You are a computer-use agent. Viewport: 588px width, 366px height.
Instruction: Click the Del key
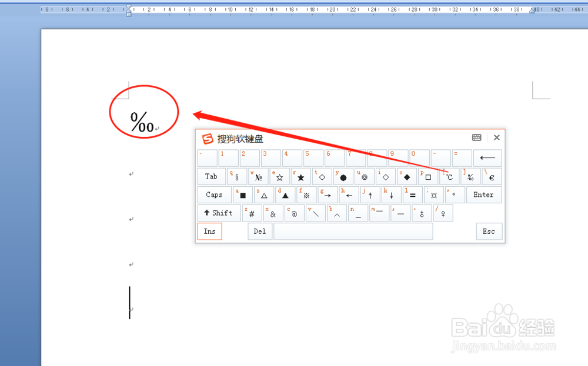(260, 231)
